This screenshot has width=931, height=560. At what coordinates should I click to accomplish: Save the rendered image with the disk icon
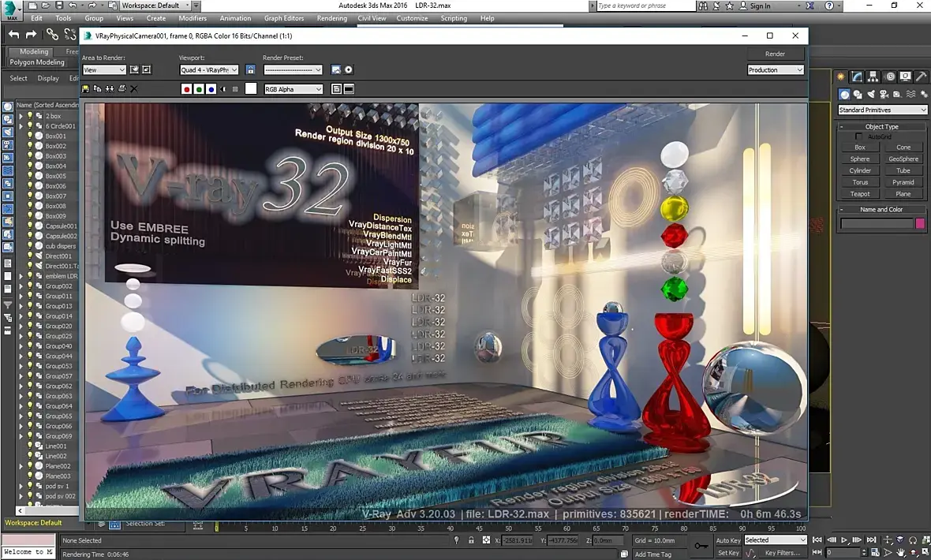85,89
